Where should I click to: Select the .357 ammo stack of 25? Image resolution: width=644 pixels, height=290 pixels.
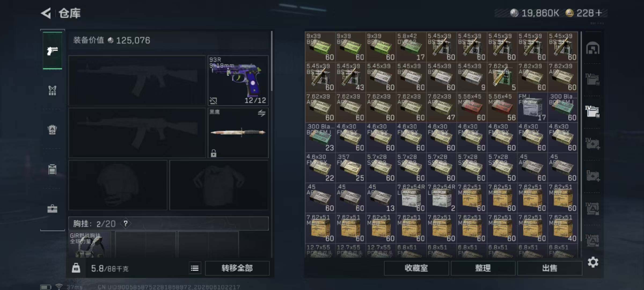tap(350, 168)
